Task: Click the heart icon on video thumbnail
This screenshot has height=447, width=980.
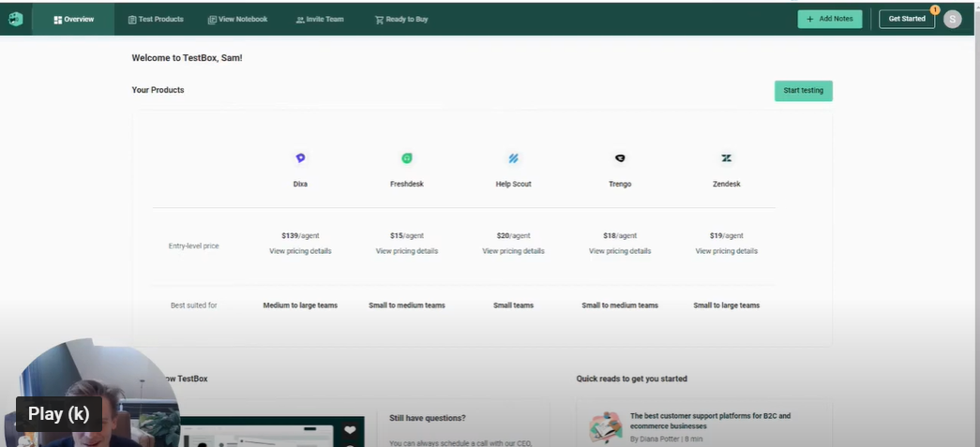Action: coord(350,430)
